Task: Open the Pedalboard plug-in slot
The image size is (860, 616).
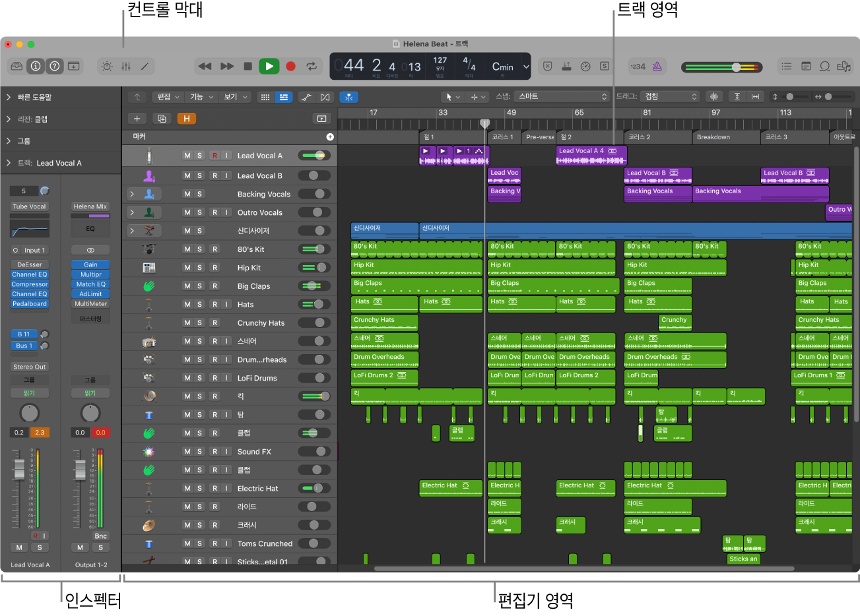Action: point(30,304)
